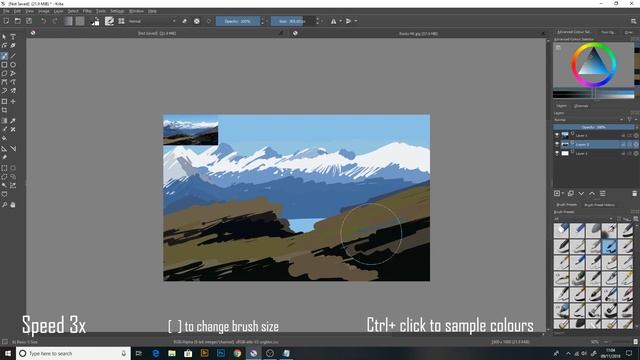Select the Rectangle shape tool
This screenshot has height=360, width=640.
pos(4,65)
